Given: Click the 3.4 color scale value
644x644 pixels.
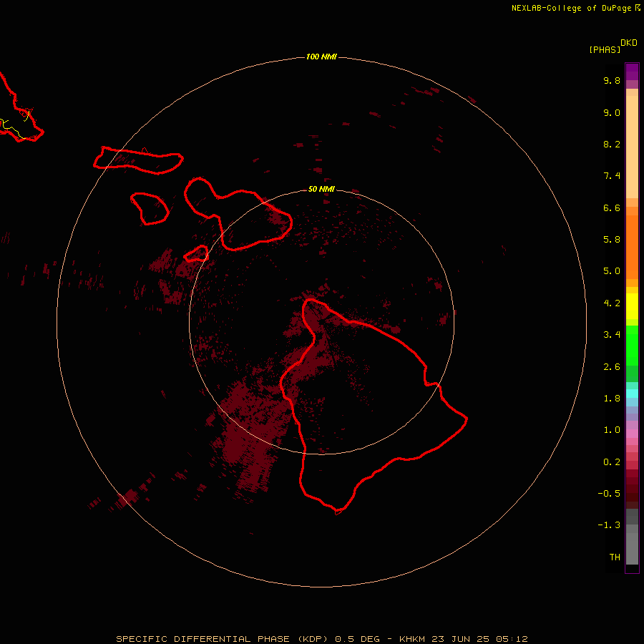Looking at the screenshot, I should pyautogui.click(x=612, y=335).
